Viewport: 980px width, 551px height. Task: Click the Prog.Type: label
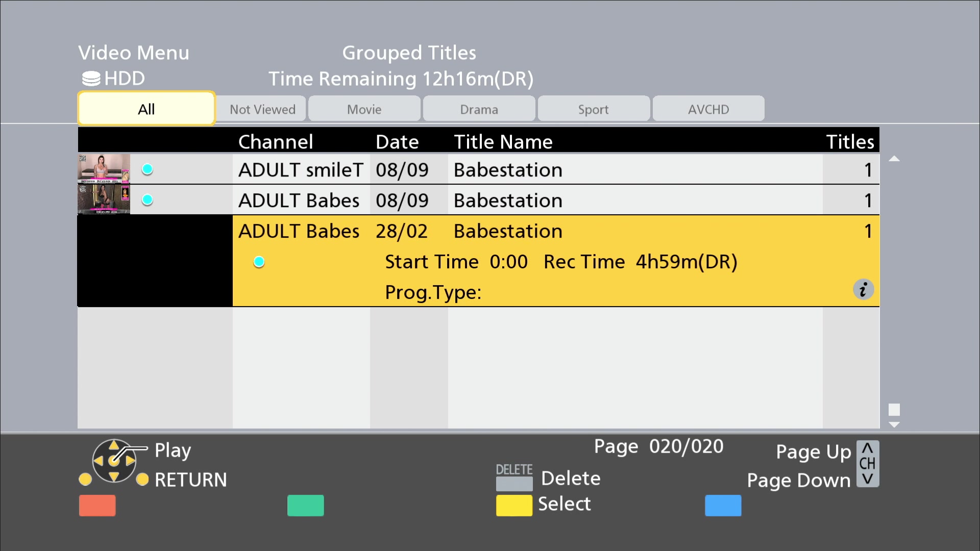point(433,293)
